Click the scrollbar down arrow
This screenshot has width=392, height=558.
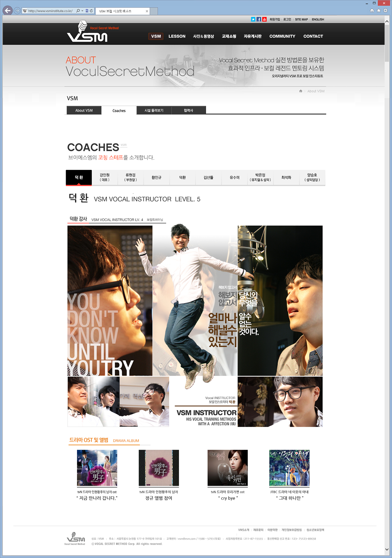coord(387,549)
